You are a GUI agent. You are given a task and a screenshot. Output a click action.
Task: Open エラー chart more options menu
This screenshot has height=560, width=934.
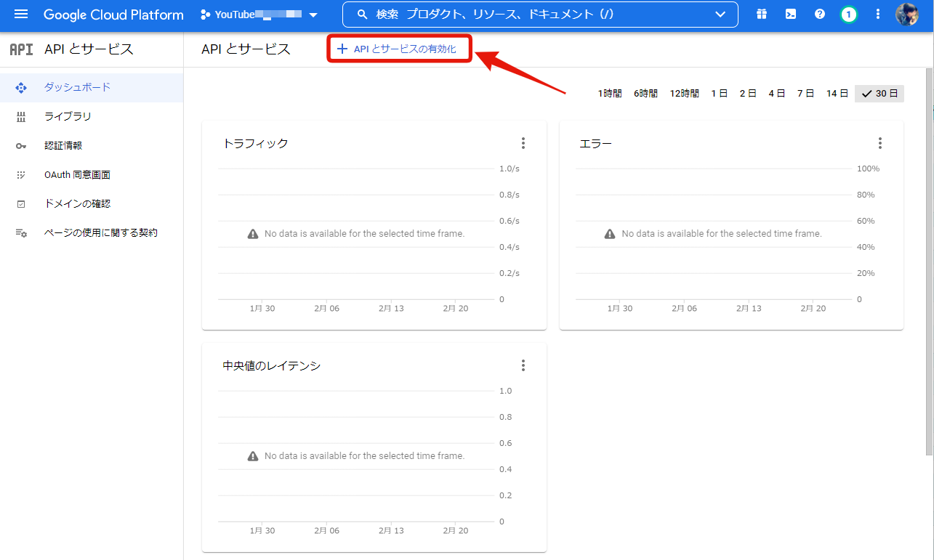[879, 143]
